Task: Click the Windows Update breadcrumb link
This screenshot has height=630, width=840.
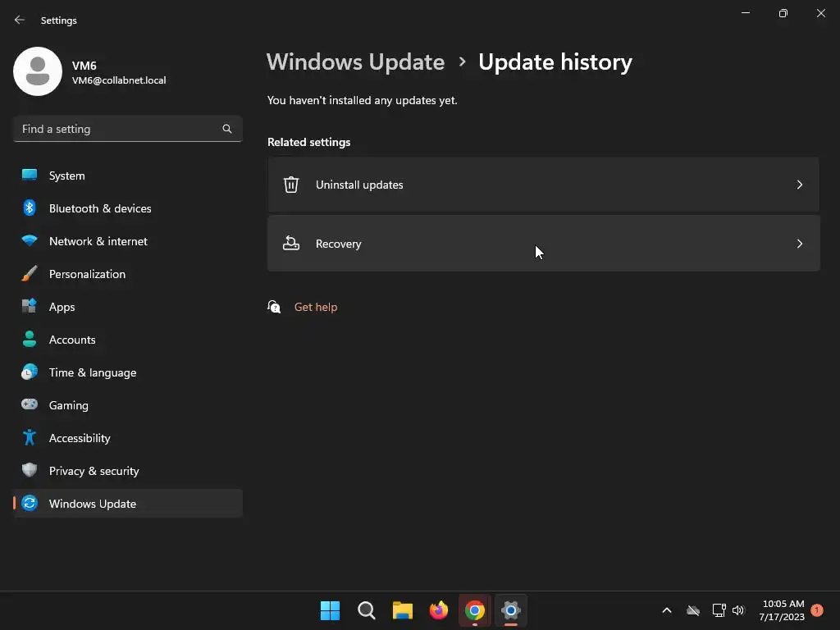Action: [356, 62]
